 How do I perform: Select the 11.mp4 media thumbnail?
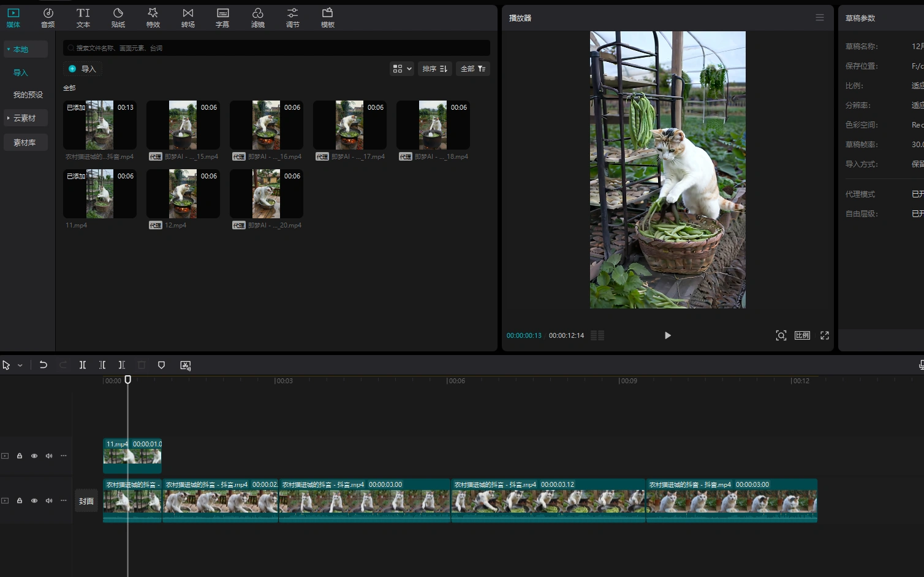coord(100,194)
